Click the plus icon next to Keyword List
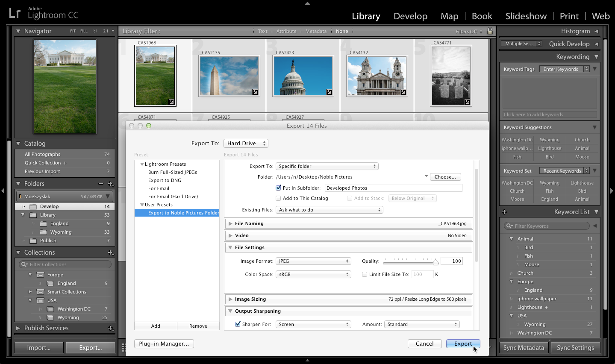The width and height of the screenshot is (615, 364). coord(504,211)
